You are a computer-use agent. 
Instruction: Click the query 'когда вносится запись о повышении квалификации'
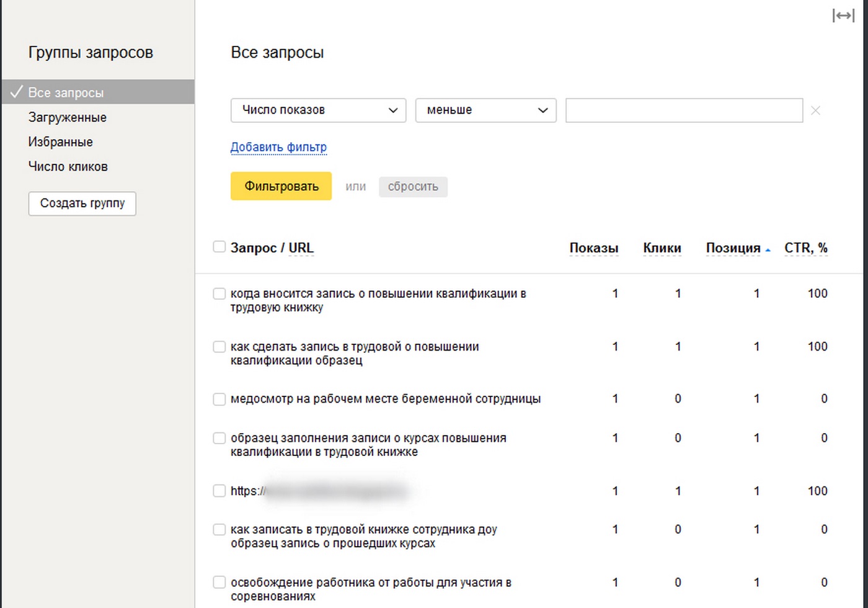point(378,300)
